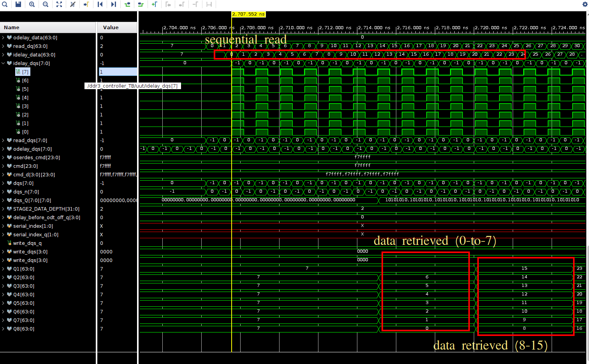Click the greyed delete marker icon
Viewport: 589px width, 364px height.
[x=195, y=4]
